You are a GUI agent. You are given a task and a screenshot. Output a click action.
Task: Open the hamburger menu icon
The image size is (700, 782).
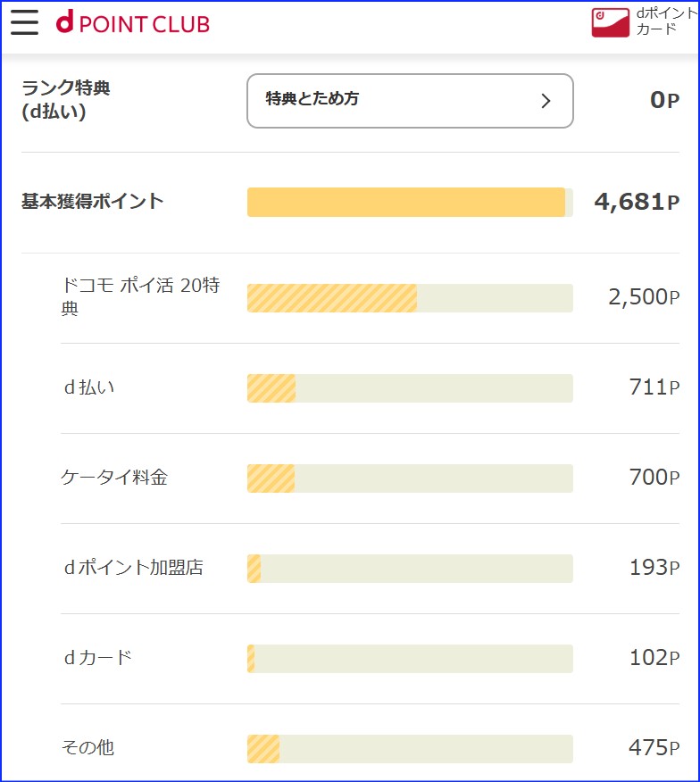tap(25, 22)
